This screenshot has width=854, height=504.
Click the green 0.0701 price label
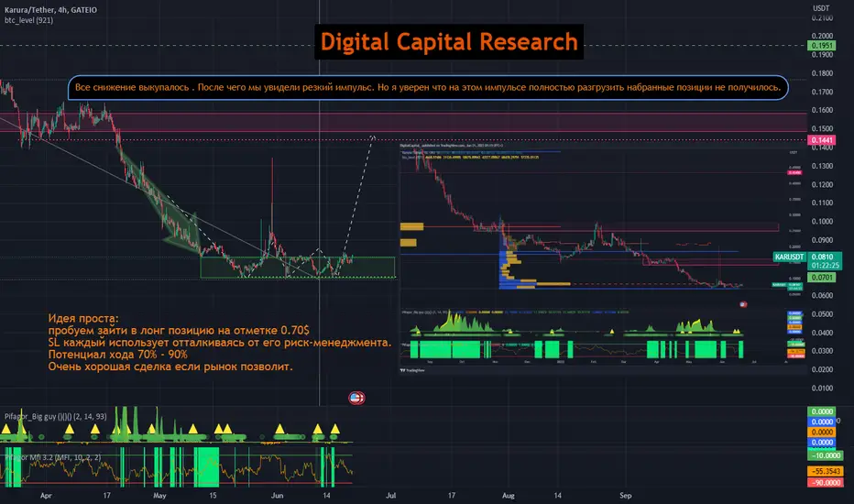click(821, 278)
